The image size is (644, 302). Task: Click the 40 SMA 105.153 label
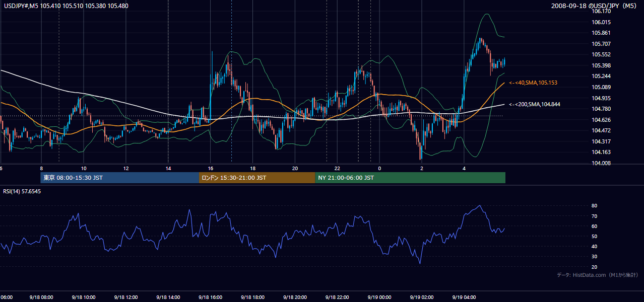click(533, 83)
